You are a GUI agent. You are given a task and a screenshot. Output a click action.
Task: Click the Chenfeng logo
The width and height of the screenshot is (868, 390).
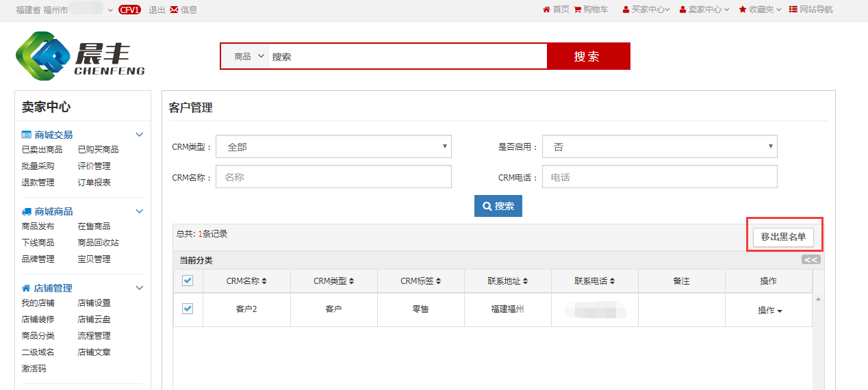[80, 56]
